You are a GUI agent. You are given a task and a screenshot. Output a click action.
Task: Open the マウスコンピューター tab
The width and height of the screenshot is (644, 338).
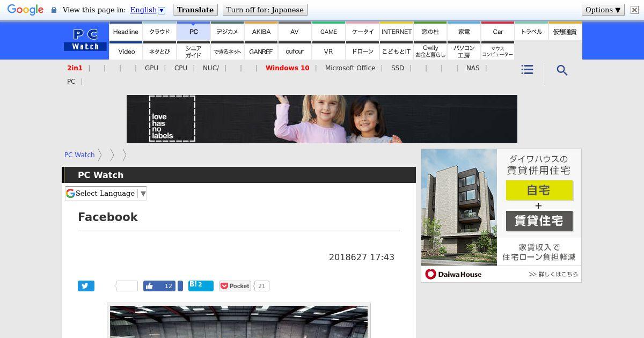click(x=497, y=51)
